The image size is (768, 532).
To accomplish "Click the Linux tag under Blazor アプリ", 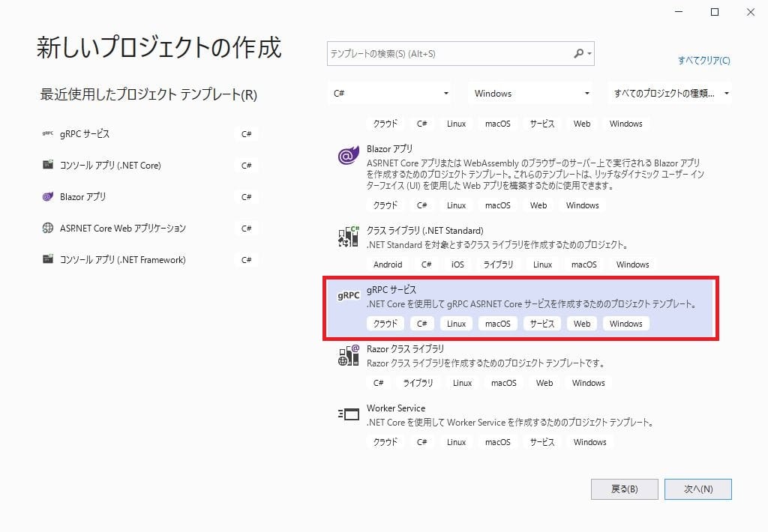I will click(456, 205).
